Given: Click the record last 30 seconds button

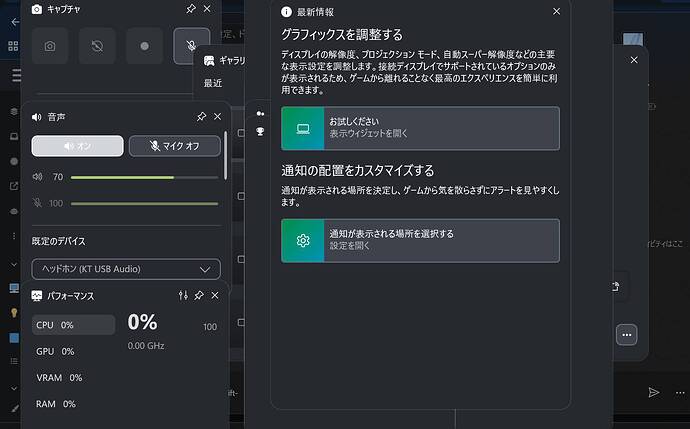Looking at the screenshot, I should (x=97, y=46).
